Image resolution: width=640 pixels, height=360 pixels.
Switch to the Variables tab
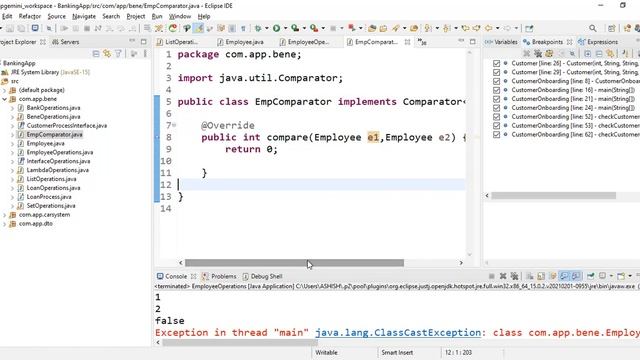(x=501, y=42)
